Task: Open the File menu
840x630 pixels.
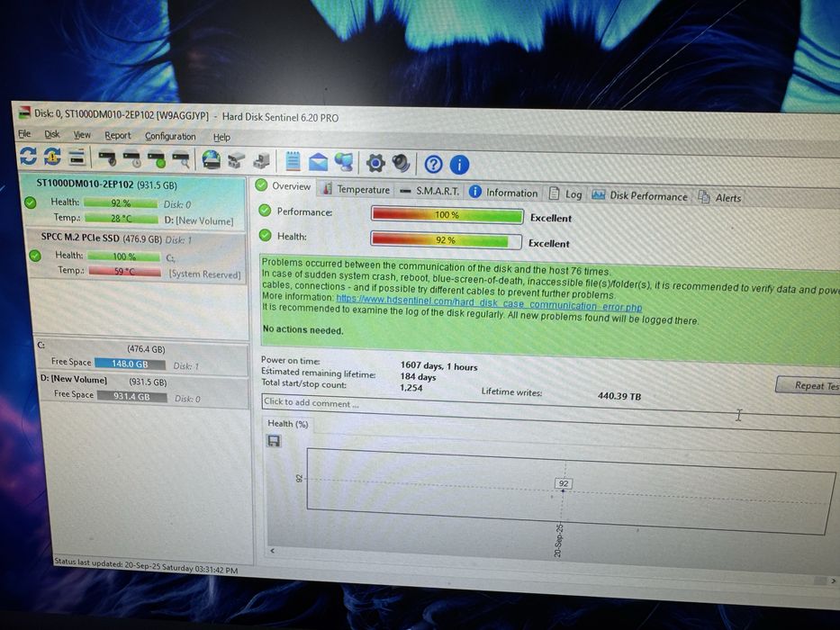Action: click(x=24, y=134)
